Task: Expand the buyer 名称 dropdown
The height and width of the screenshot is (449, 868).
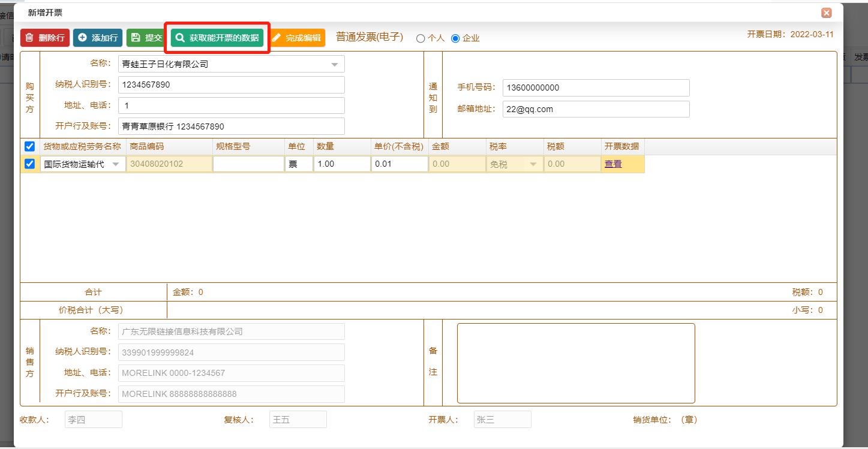Action: 334,64
